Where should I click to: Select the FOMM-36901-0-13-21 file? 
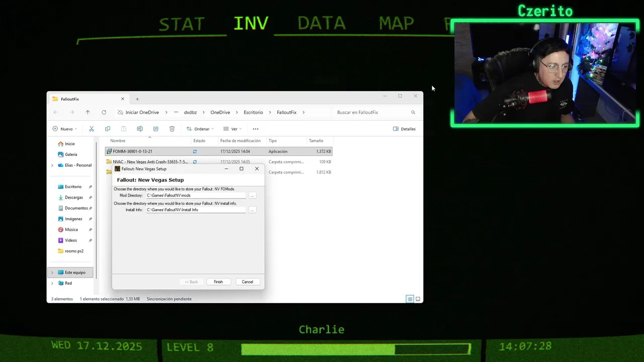tap(218, 151)
